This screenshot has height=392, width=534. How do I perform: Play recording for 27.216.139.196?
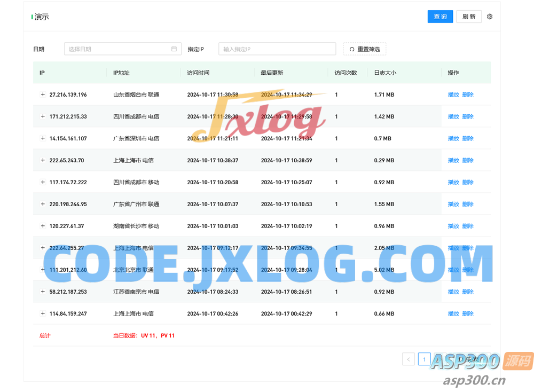(x=453, y=95)
